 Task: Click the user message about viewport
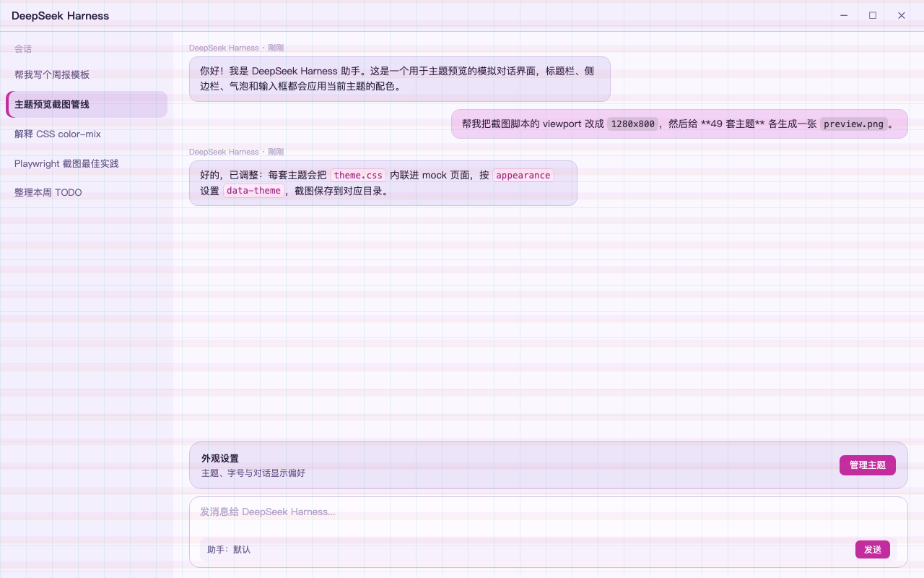coord(679,124)
